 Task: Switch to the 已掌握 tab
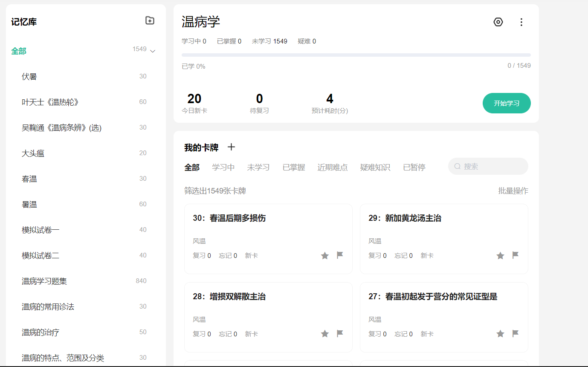[294, 168]
